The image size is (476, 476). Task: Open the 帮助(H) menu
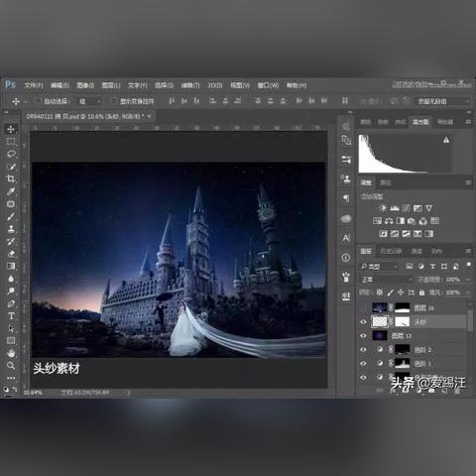(297, 85)
